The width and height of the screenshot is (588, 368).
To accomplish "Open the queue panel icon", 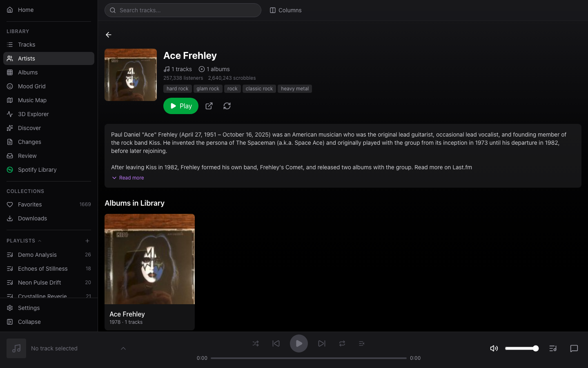I will (553, 348).
